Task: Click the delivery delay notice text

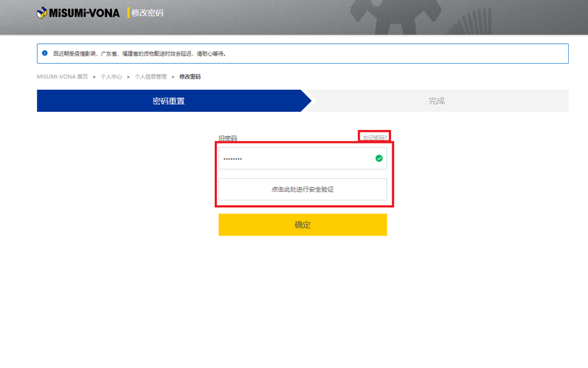Action: pyautogui.click(x=139, y=54)
